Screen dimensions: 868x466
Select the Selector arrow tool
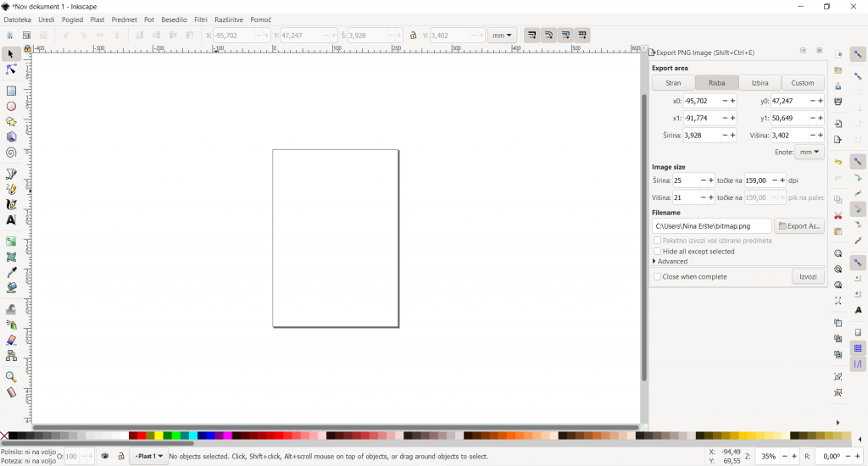(x=10, y=54)
